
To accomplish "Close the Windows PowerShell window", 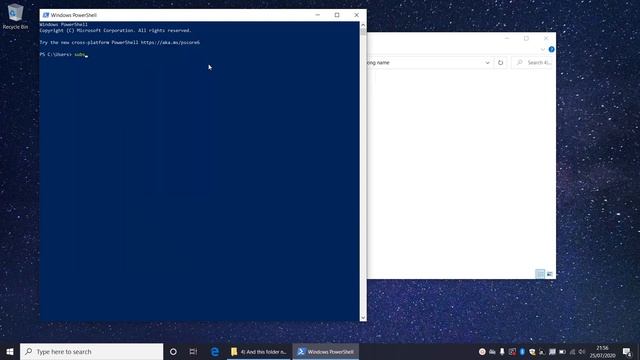I will (356, 15).
